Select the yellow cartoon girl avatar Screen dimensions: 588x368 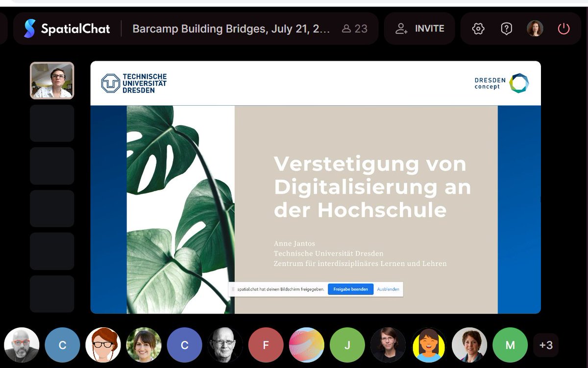click(428, 345)
